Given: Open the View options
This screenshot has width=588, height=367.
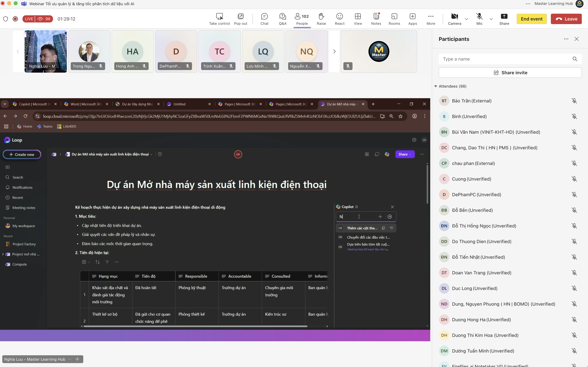Looking at the screenshot, I should [x=358, y=19].
